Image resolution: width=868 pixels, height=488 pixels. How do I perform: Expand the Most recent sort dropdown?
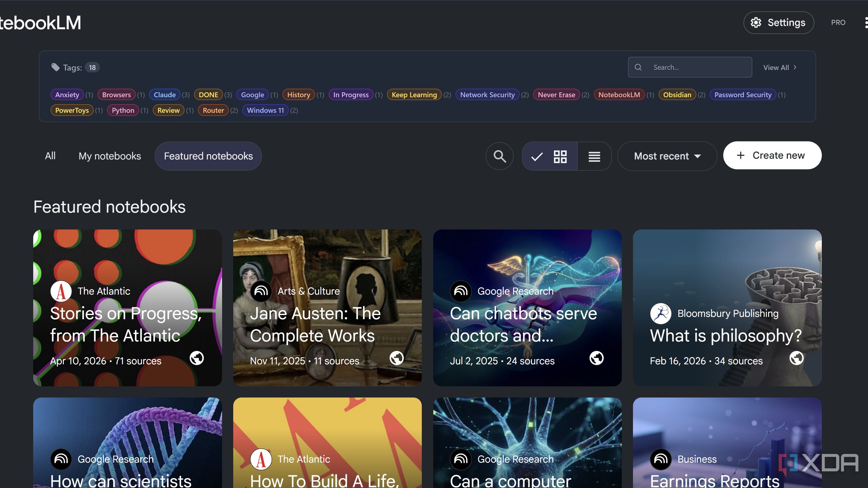click(667, 156)
